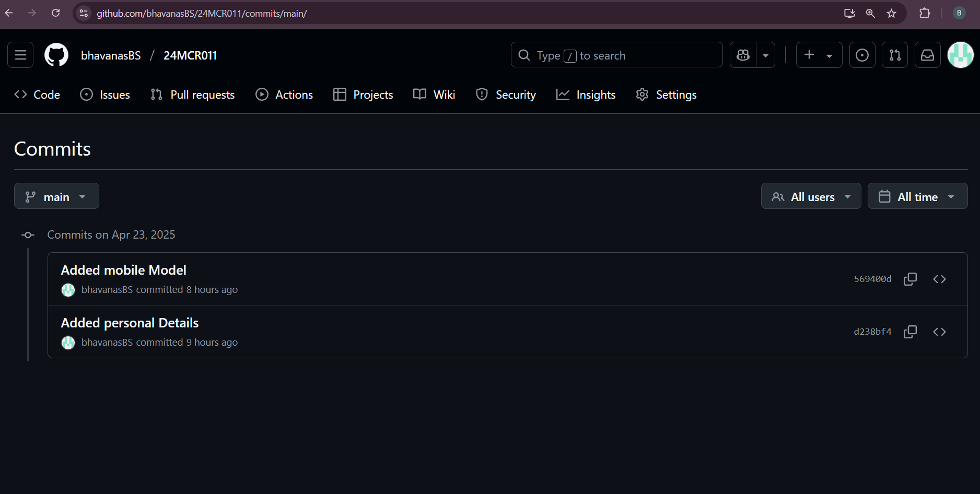Open Chrome profile B avatar

tap(959, 13)
